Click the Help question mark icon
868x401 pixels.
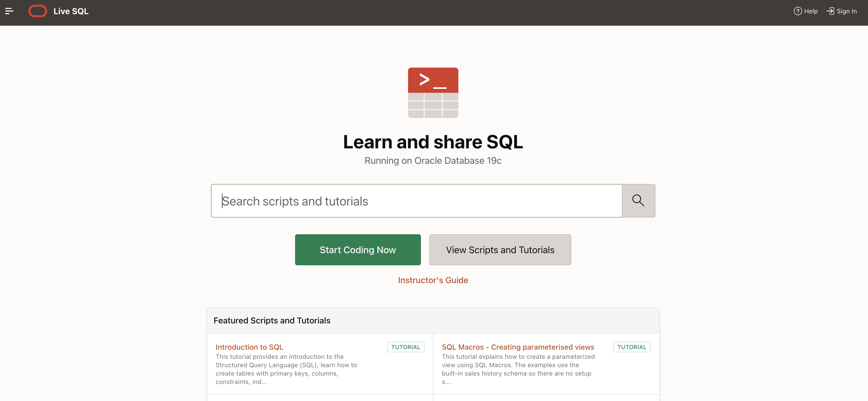tap(798, 11)
